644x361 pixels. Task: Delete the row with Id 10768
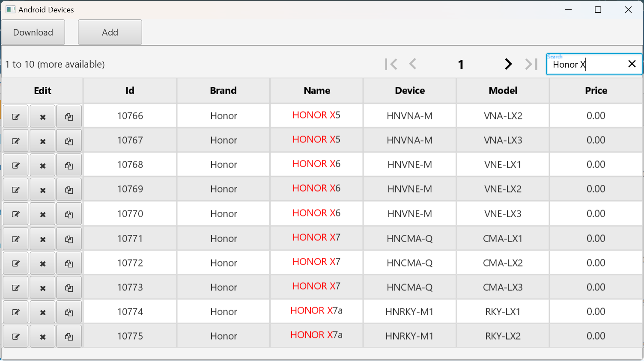coord(42,166)
